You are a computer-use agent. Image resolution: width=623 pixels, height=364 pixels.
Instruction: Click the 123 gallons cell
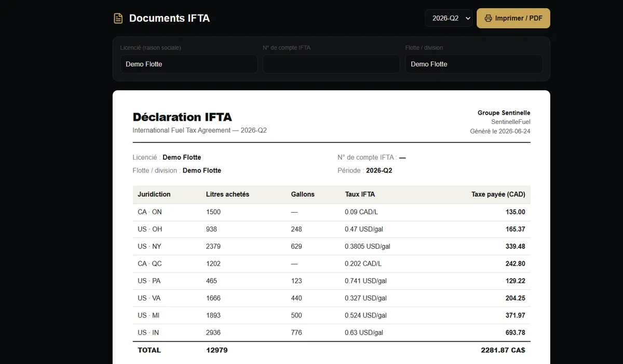(296, 281)
